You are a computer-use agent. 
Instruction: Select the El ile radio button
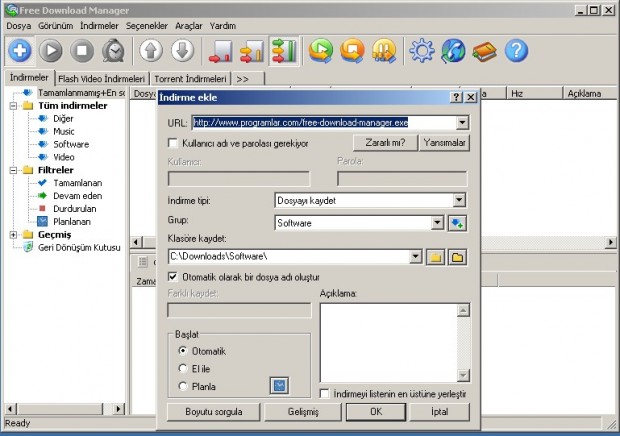(x=182, y=368)
